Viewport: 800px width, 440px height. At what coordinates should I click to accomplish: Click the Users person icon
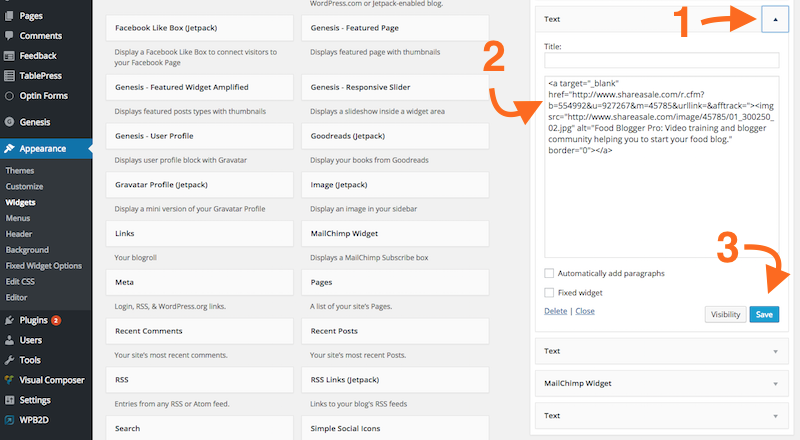[x=9, y=340]
